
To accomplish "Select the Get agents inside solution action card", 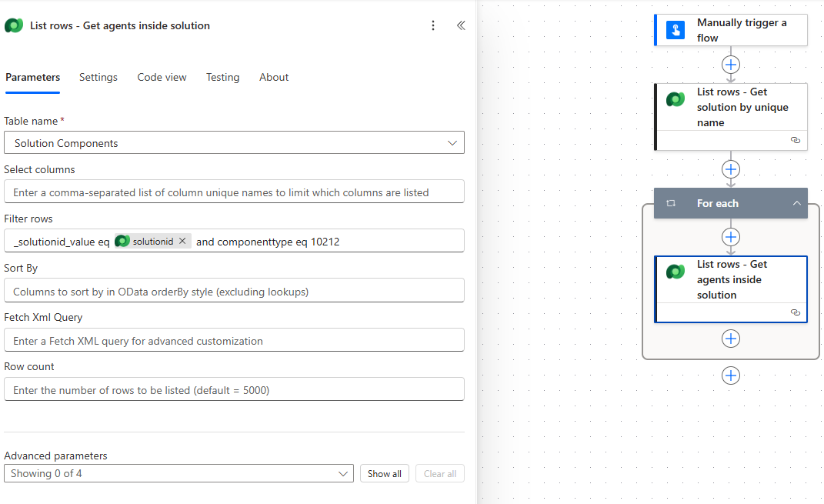I will (730, 289).
